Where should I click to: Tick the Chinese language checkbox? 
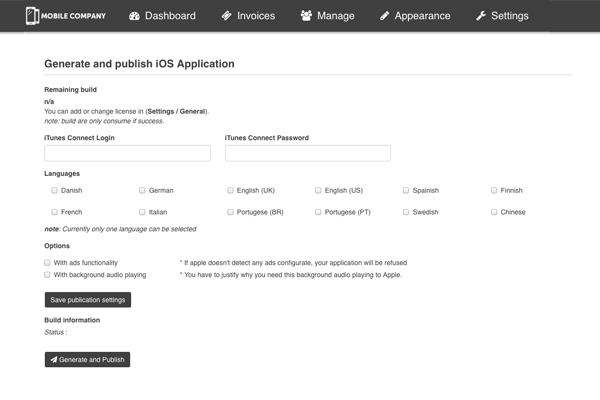(494, 212)
